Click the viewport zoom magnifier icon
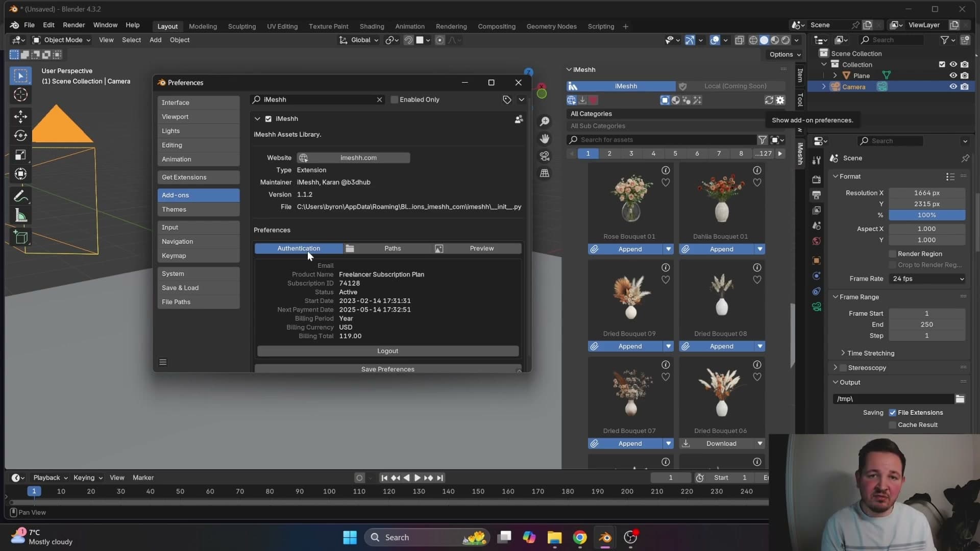980x551 pixels. (545, 121)
